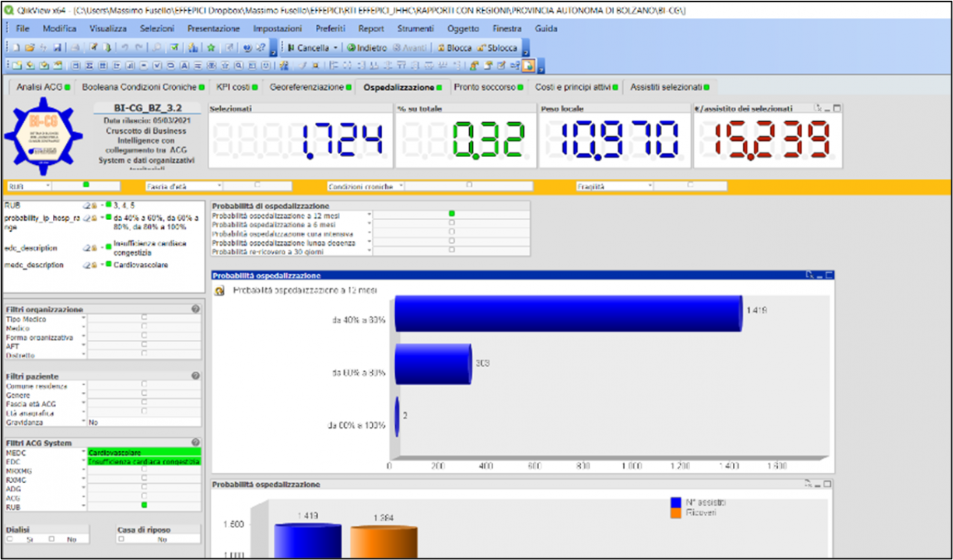Open Search with the magnifier toolbar icon

pos(157,47)
